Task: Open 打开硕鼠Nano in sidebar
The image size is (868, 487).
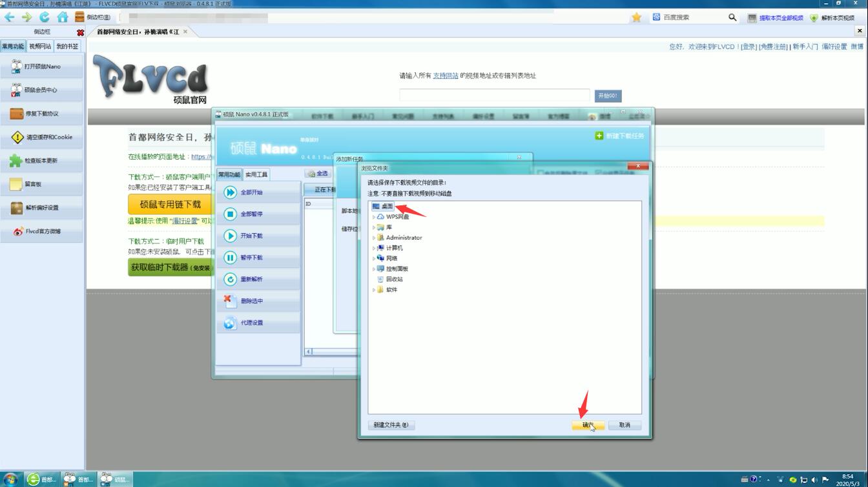Action: 42,67
